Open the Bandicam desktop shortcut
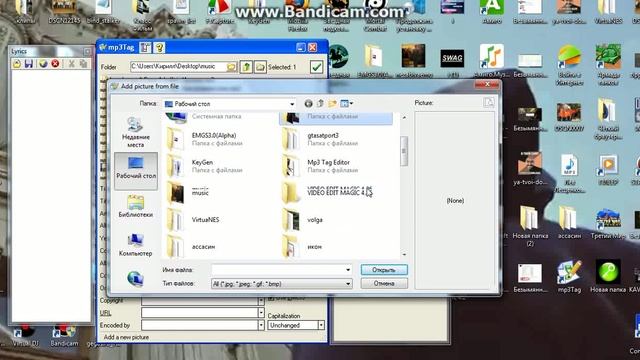This screenshot has width=640, height=360. [64, 336]
